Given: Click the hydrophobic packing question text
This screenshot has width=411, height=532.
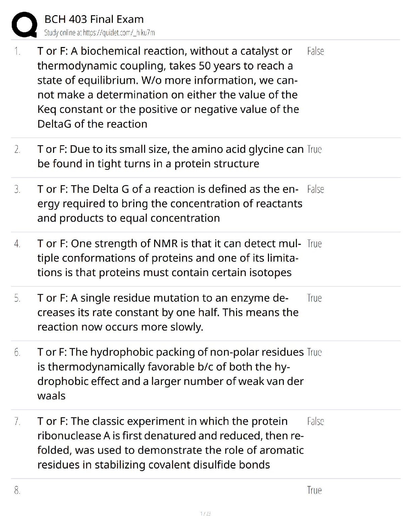Looking at the screenshot, I should (170, 374).
